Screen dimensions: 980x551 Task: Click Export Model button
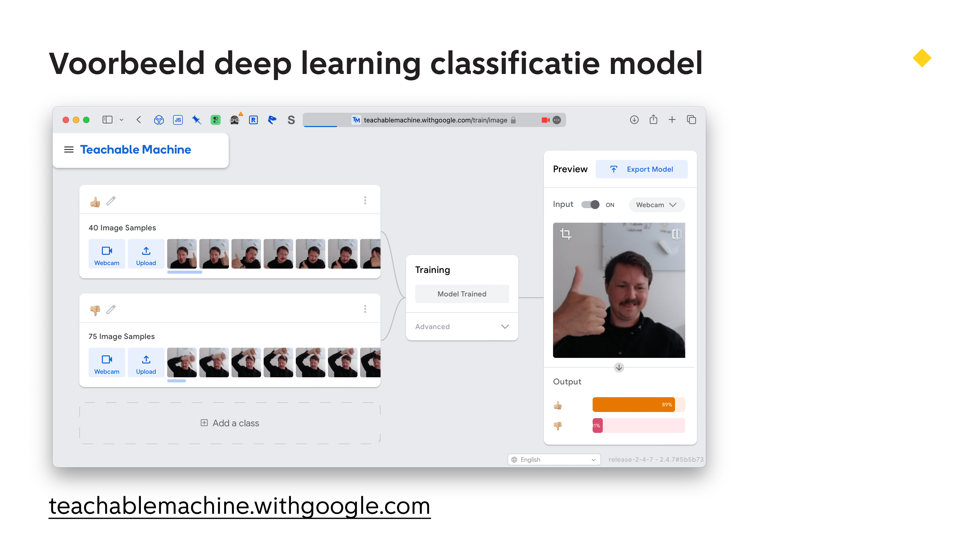(x=641, y=169)
